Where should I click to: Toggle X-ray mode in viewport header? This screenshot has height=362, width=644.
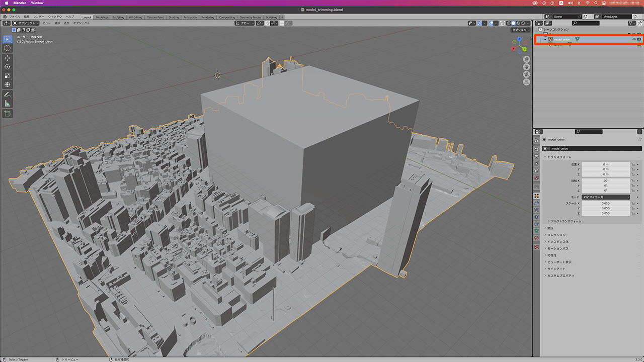coord(502,23)
